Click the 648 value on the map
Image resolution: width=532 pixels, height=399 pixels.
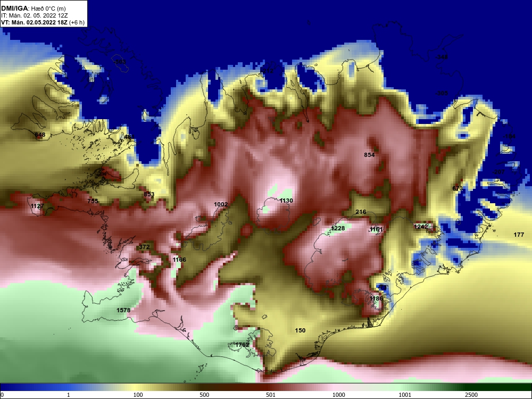(40, 135)
